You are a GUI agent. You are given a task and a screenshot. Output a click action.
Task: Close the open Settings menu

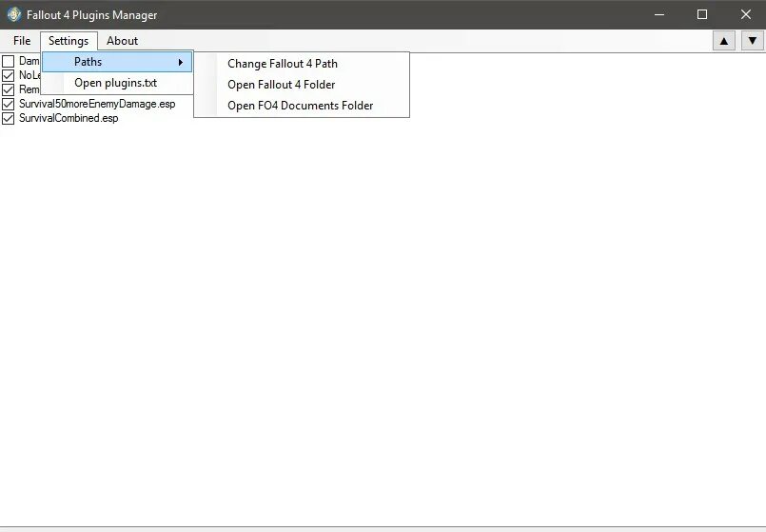tap(69, 41)
